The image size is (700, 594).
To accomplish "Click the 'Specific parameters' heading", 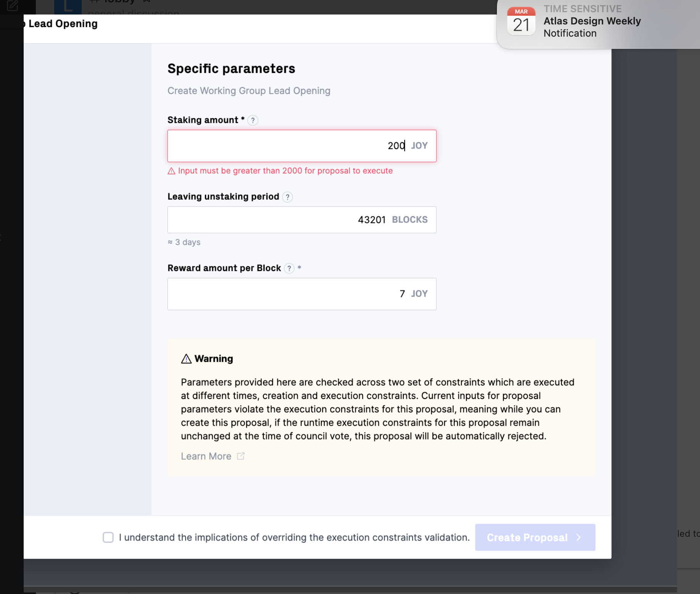I will (231, 69).
